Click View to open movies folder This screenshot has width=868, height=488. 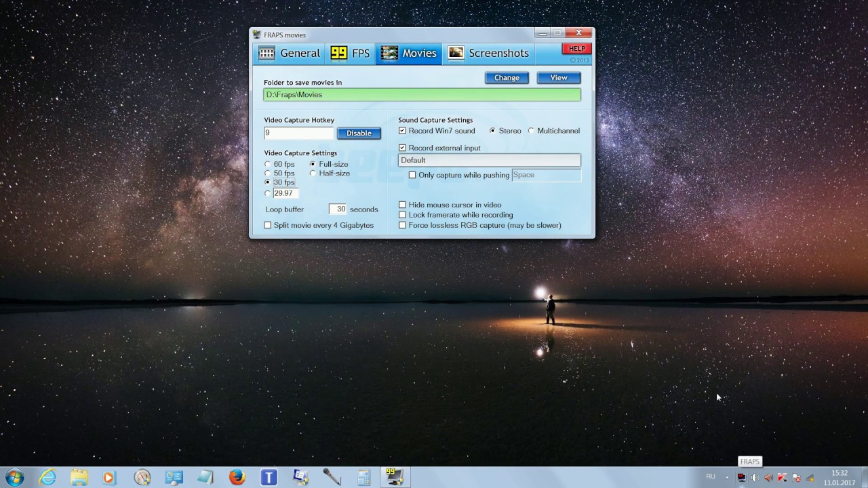pyautogui.click(x=559, y=78)
